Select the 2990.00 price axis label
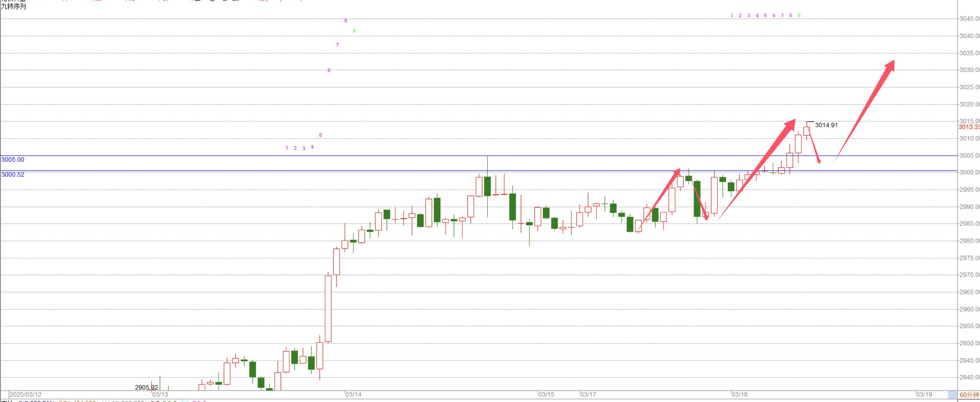The width and height of the screenshot is (980, 402). (x=969, y=207)
